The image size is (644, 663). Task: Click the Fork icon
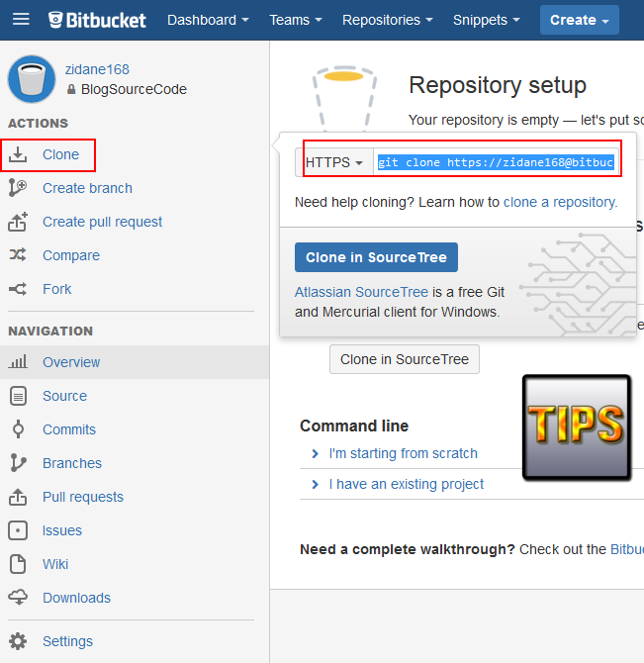pyautogui.click(x=18, y=289)
